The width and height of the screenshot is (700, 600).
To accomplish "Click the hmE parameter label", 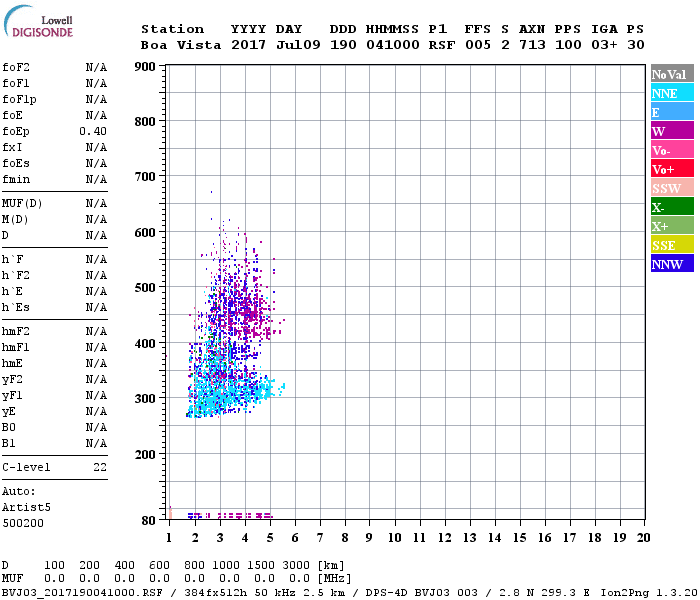I will tap(12, 363).
